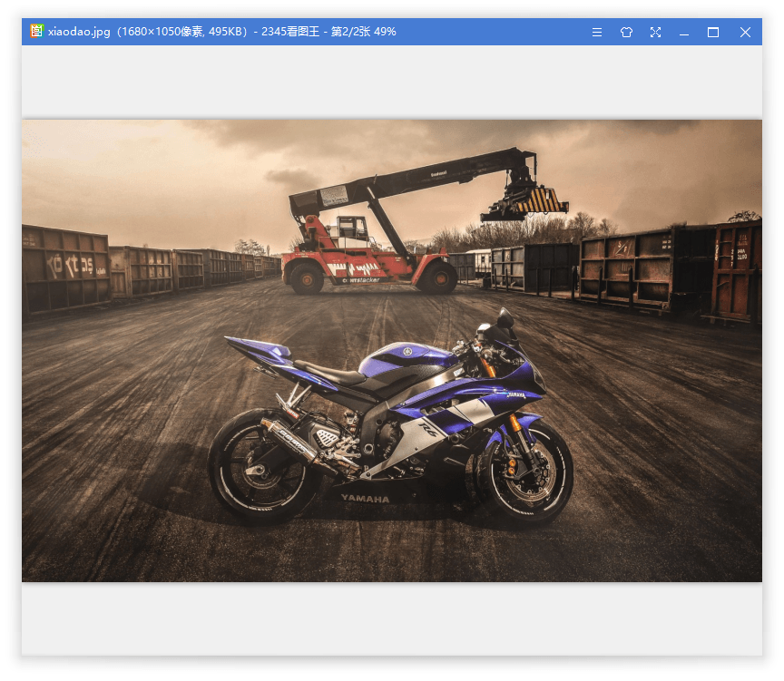Click the blank gray area below the photo
The width and height of the screenshot is (784, 681).
click(391, 618)
